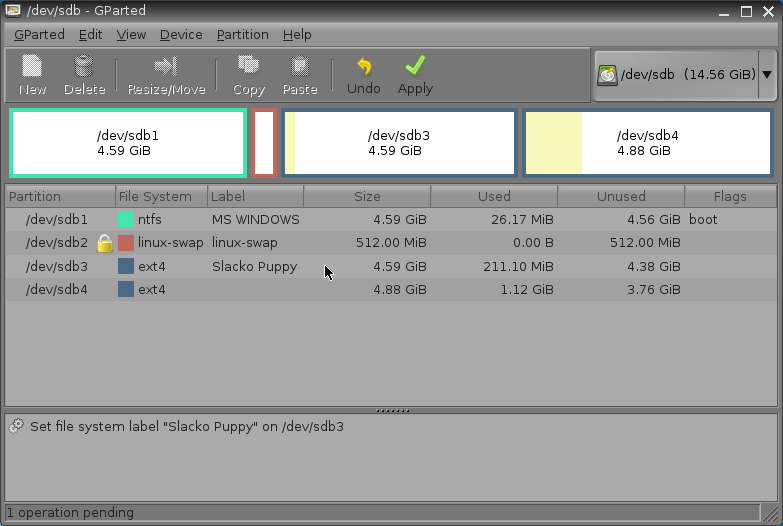Click the window resize grip corner
The width and height of the screenshot is (783, 526).
(771, 513)
